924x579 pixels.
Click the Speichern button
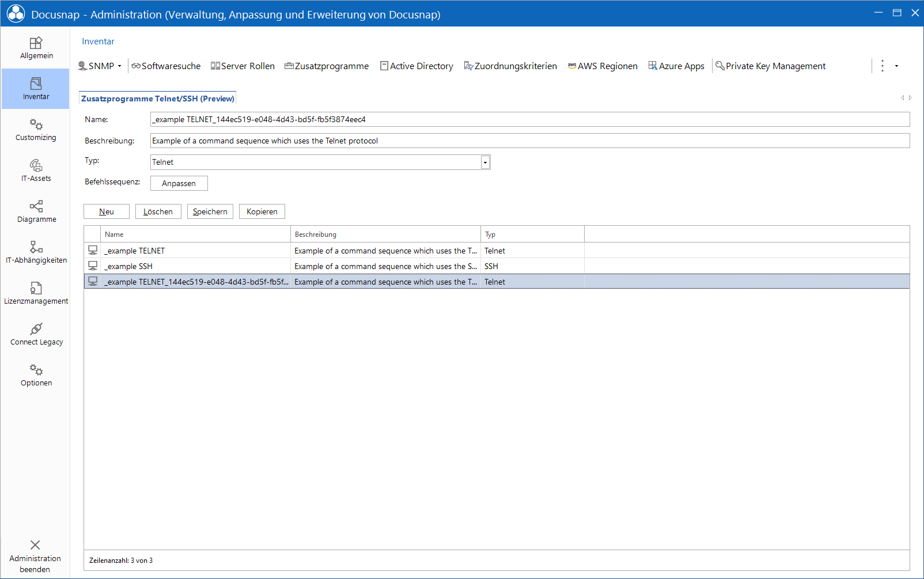click(x=210, y=211)
